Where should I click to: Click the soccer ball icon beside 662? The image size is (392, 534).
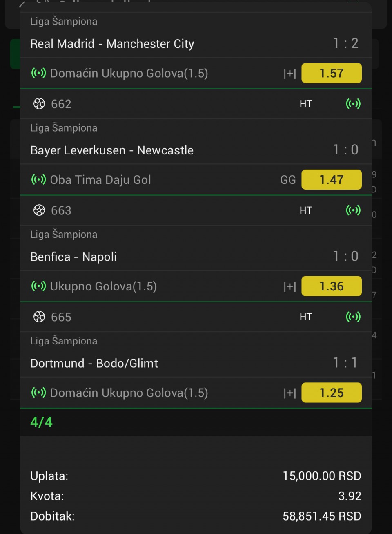coord(39,104)
